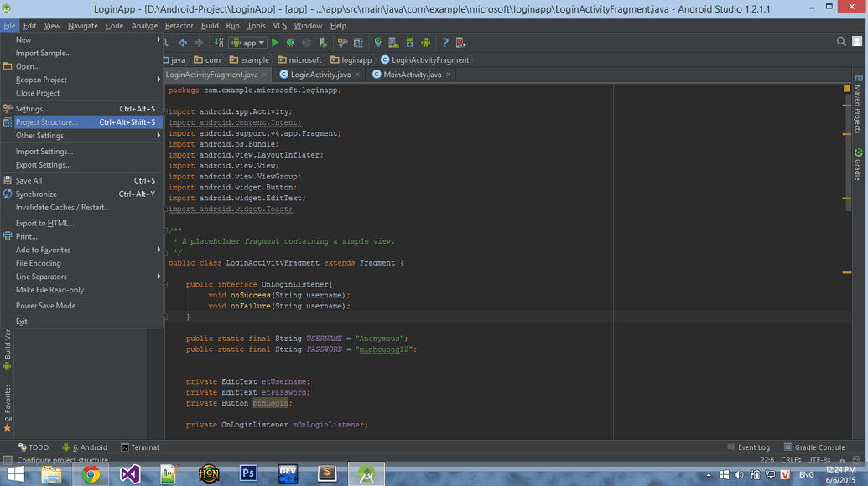This screenshot has width=868, height=486.
Task: Click the blue Help question mark icon
Action: pos(445,43)
